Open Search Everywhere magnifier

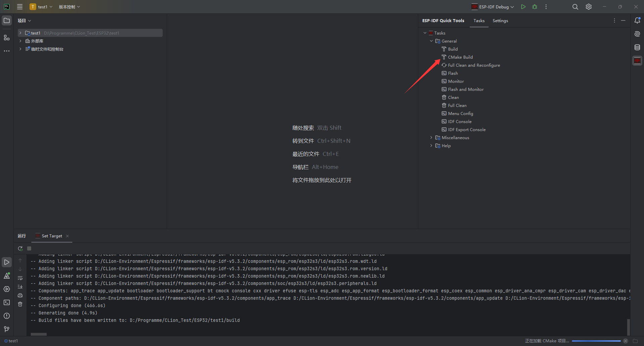(x=575, y=7)
